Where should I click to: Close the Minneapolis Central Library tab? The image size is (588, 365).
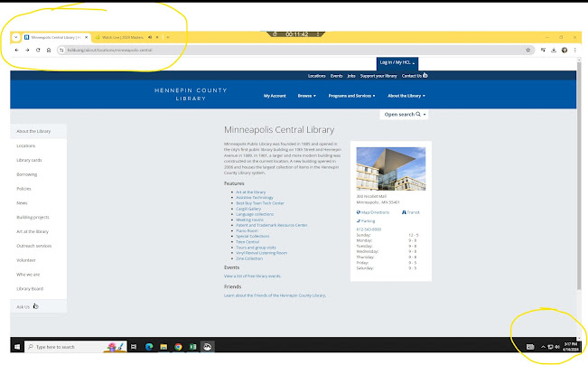(x=86, y=37)
